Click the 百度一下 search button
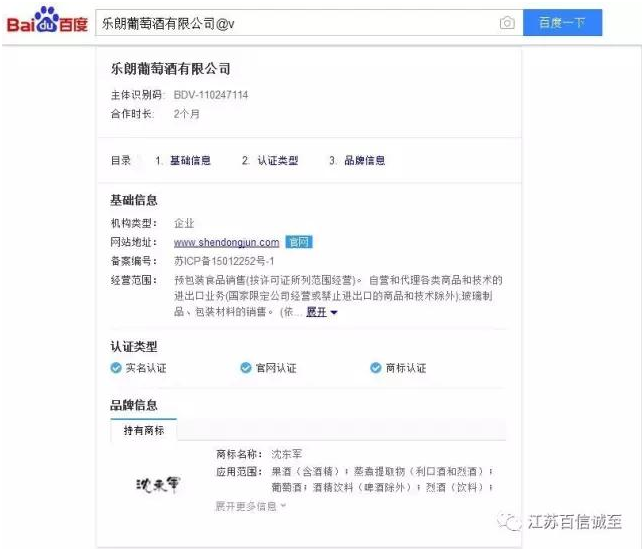This screenshot has width=644, height=551. pos(562,23)
